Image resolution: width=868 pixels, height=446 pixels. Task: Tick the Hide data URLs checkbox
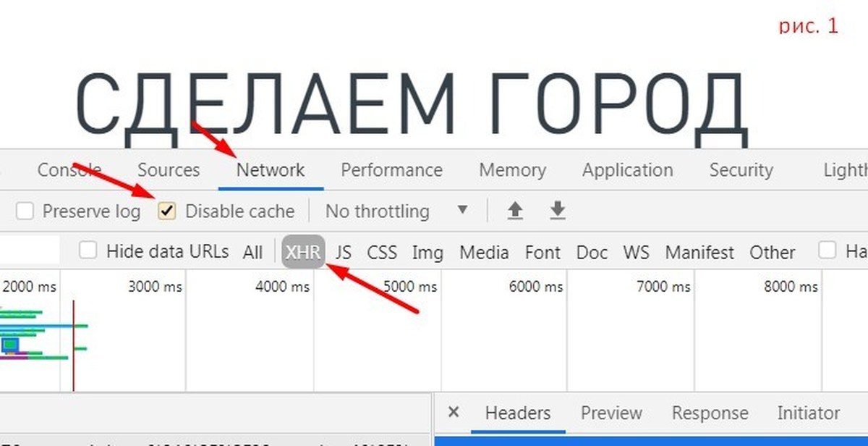pyautogui.click(x=88, y=251)
